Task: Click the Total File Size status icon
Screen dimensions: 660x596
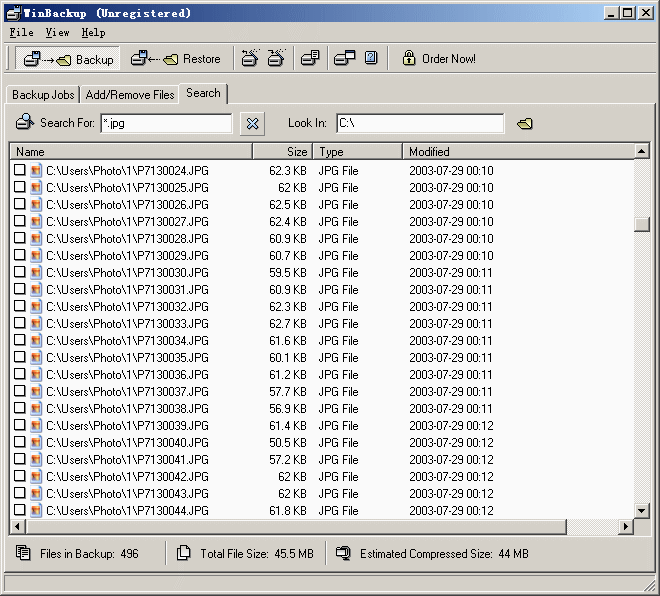Action: 184,553
